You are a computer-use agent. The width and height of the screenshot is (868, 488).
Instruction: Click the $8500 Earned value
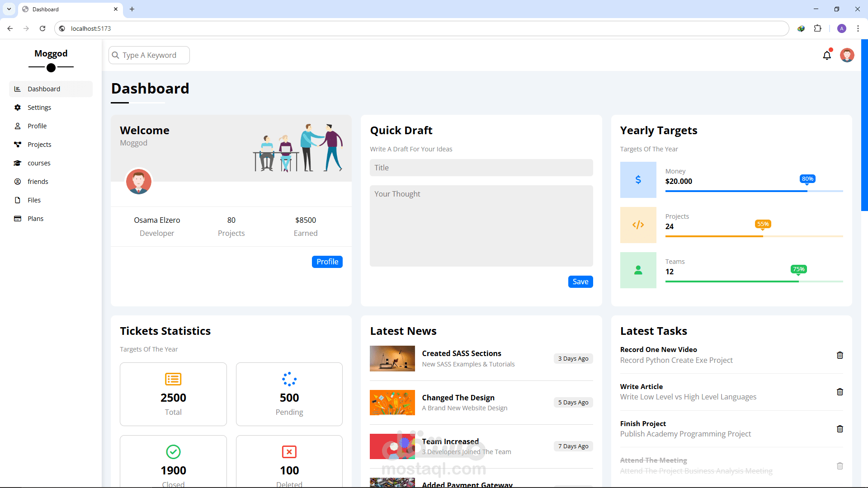click(x=306, y=220)
